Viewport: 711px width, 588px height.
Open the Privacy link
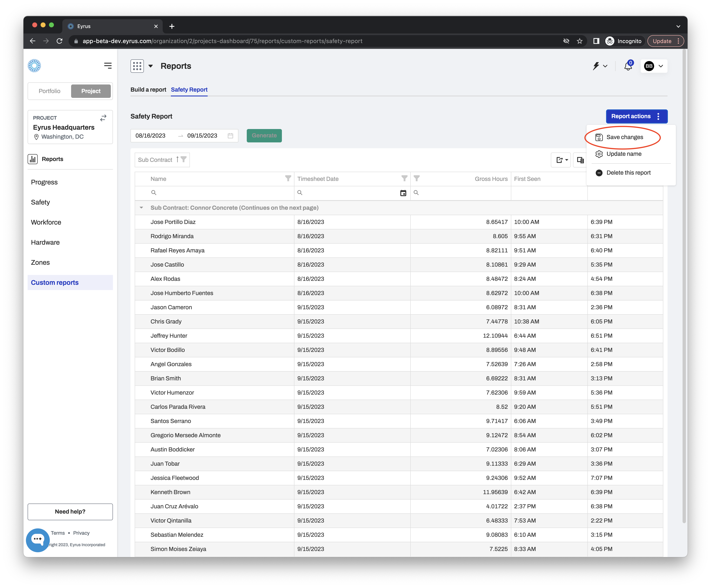(x=81, y=533)
